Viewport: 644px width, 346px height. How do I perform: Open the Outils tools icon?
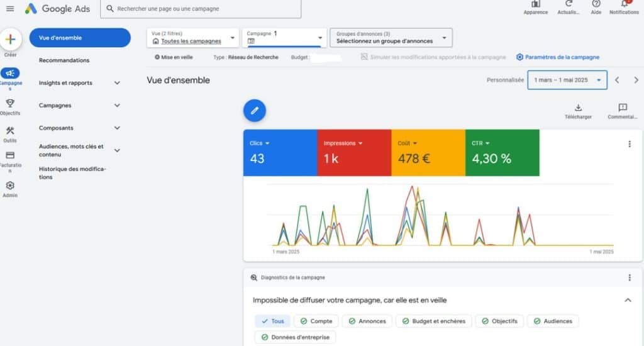[10, 131]
